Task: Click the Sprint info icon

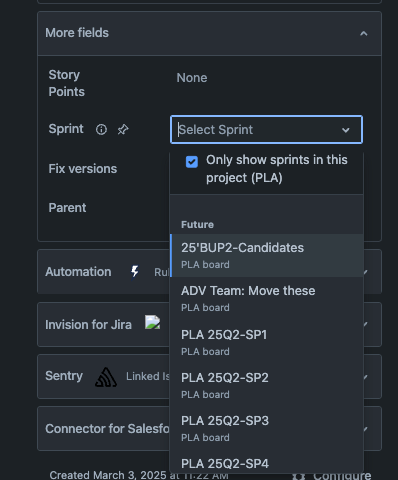Action: click(x=101, y=129)
